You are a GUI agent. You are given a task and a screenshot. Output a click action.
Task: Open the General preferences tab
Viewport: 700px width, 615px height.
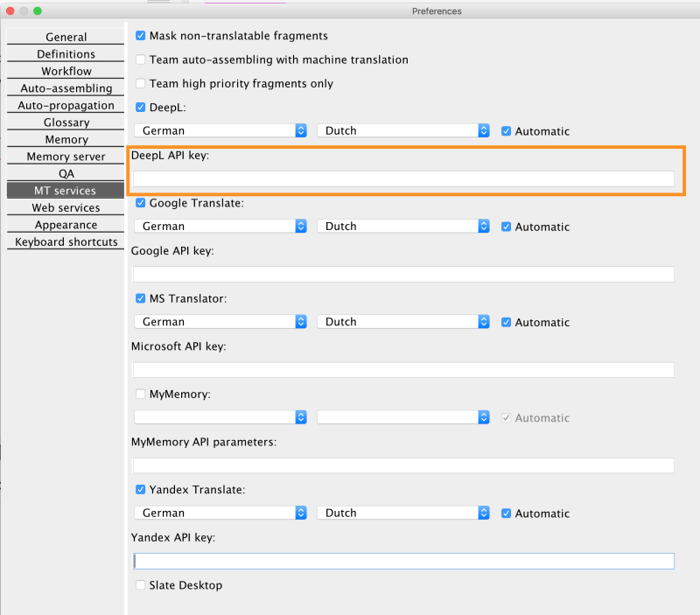click(x=66, y=37)
